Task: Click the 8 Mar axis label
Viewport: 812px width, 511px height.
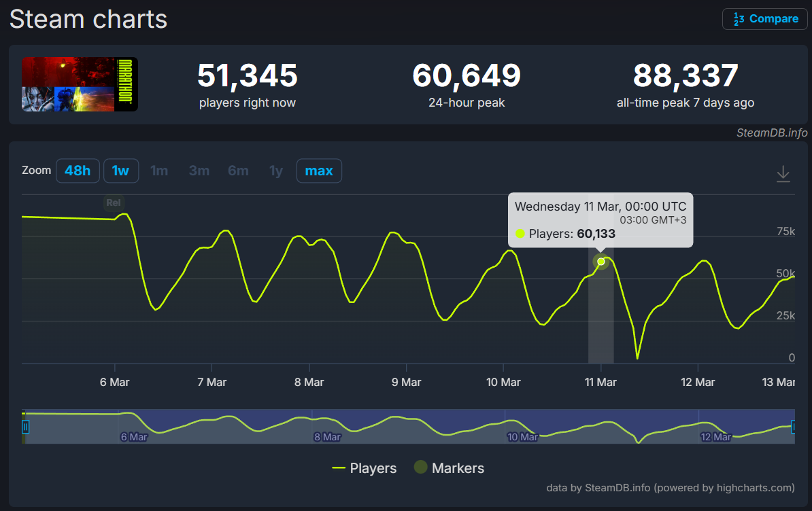Action: 309,382
